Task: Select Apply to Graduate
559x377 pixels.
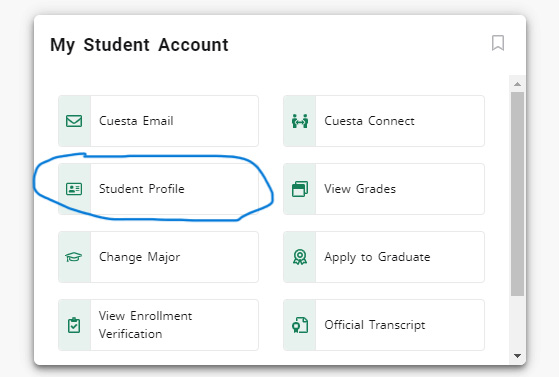Action: (x=384, y=257)
